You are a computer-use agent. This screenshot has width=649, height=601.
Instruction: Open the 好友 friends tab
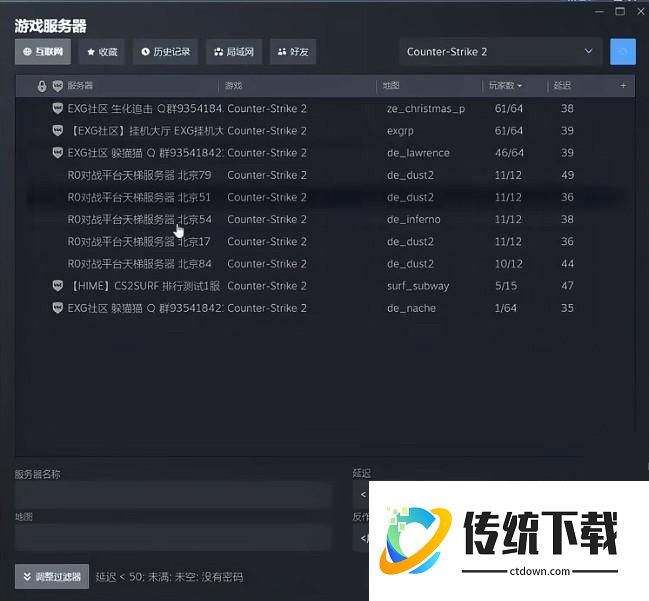[x=293, y=52]
